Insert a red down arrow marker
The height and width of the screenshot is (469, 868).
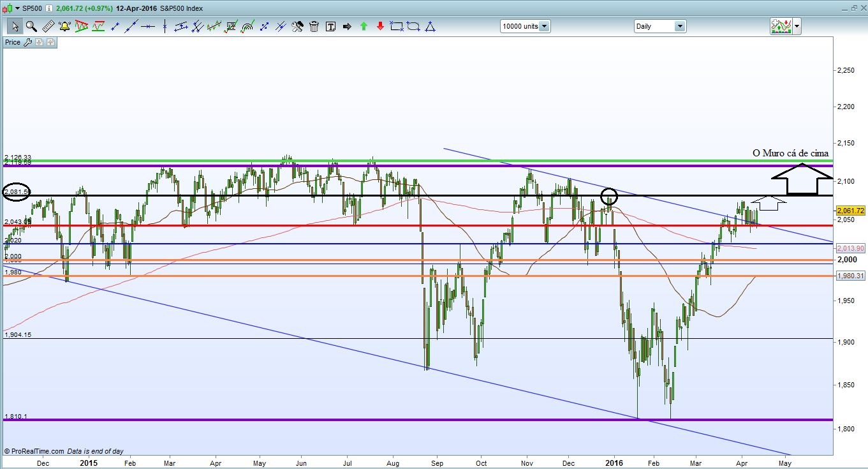tap(380, 26)
